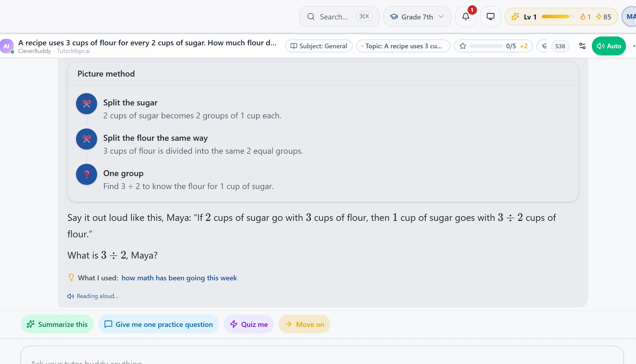
Task: Click the Split the sugar step title
Action: (130, 102)
